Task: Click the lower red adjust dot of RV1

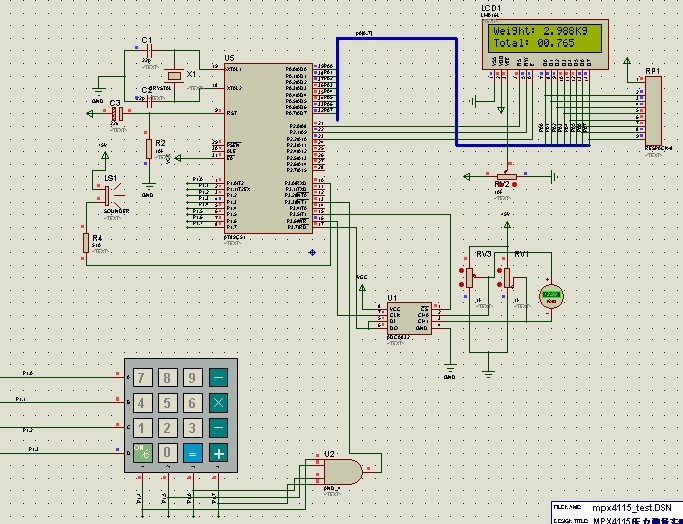Action: (500, 284)
